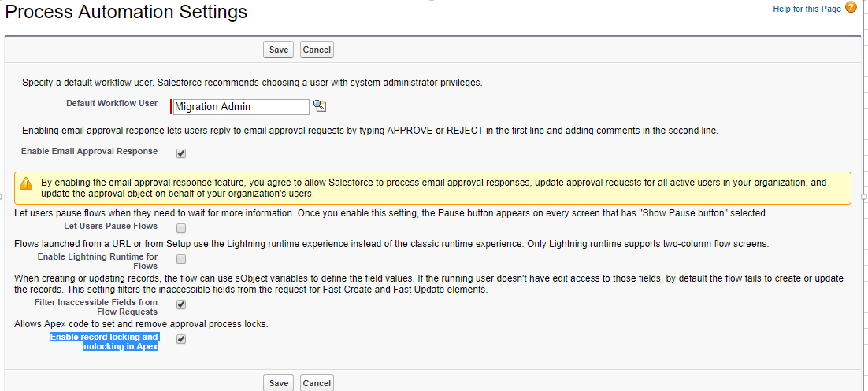The width and height of the screenshot is (868, 391).
Task: Click the Enable Lightning Runtime for Flows label
Action: (98, 261)
